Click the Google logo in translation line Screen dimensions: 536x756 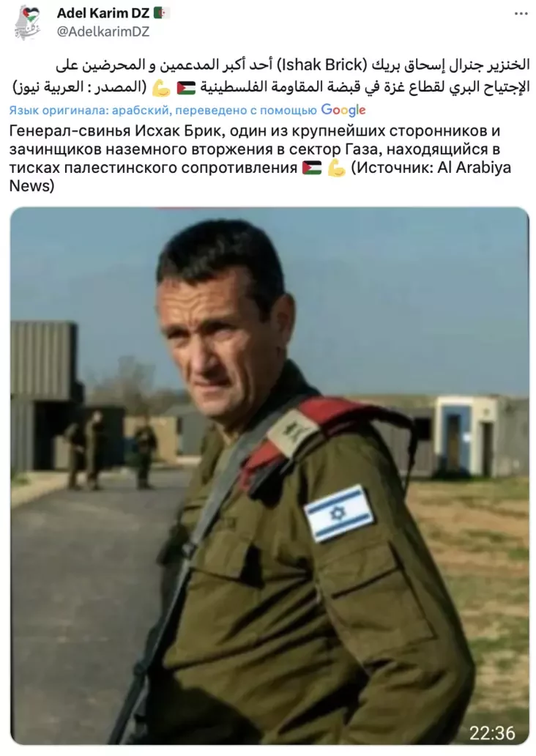[x=343, y=110]
